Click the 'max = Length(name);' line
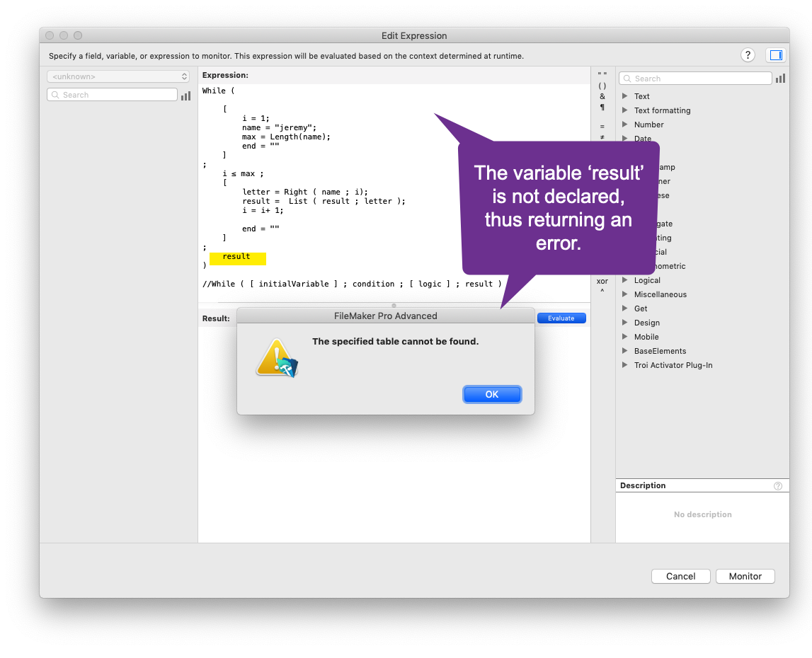The width and height of the screenshot is (812, 658). (x=286, y=137)
